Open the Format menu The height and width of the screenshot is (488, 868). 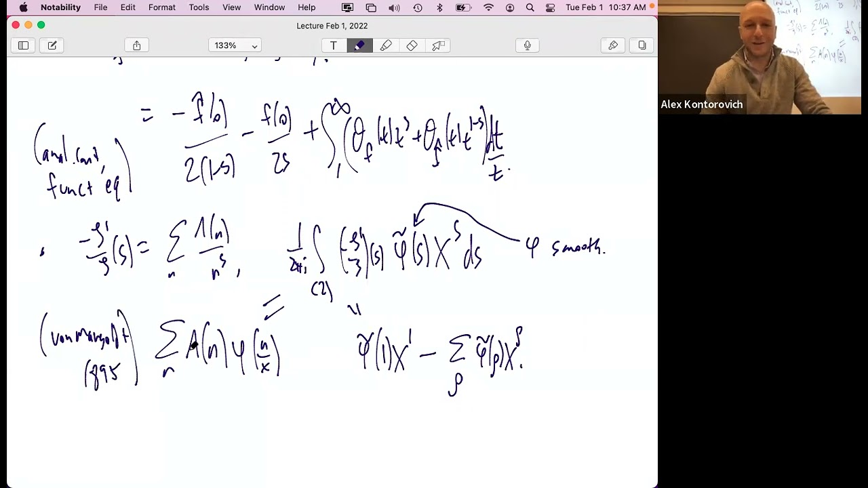(x=162, y=7)
